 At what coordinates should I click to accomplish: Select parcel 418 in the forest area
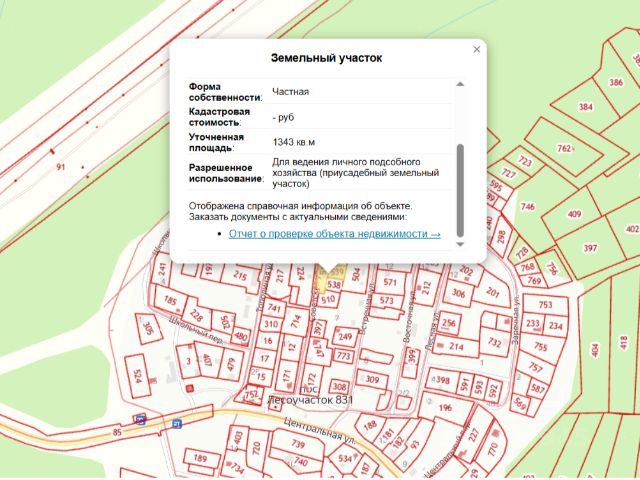pyautogui.click(x=623, y=343)
